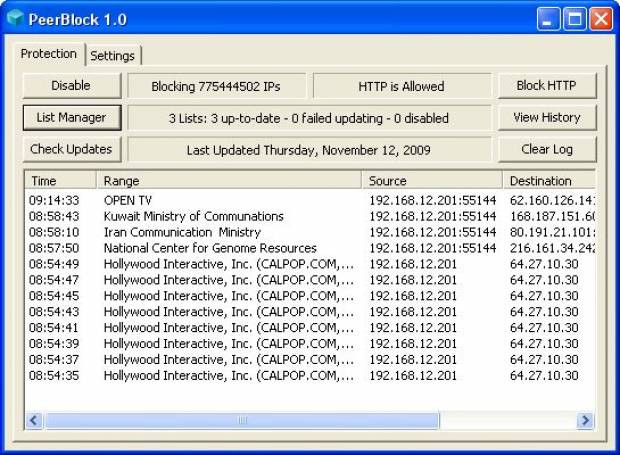This screenshot has width=620, height=455.
Task: Minimize the PeerBlock window
Action: coord(548,19)
